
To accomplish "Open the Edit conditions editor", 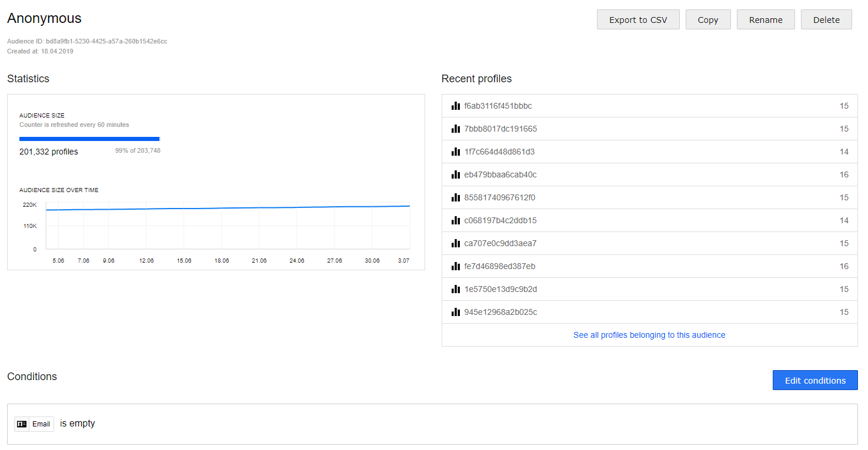I will pyautogui.click(x=815, y=380).
